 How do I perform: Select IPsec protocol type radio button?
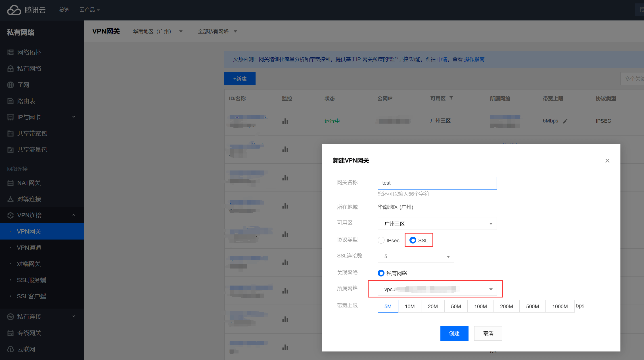[380, 240]
